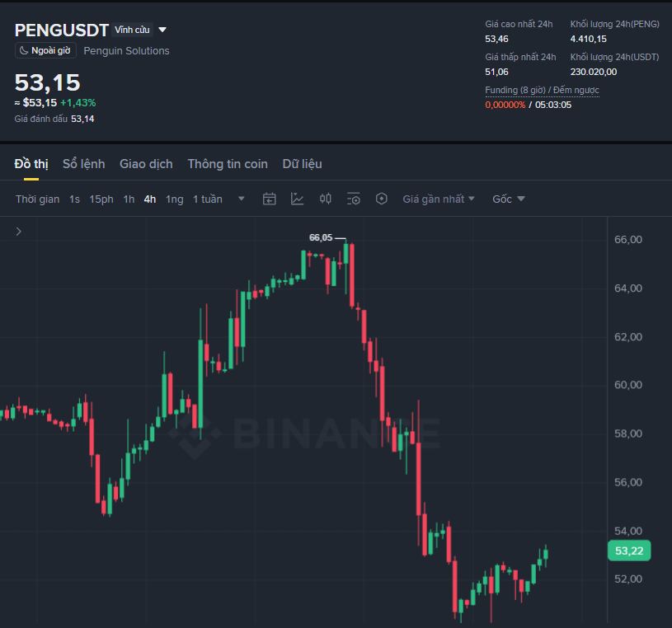
Task: Open the 'Dữ liệu' tab
Action: (302, 164)
